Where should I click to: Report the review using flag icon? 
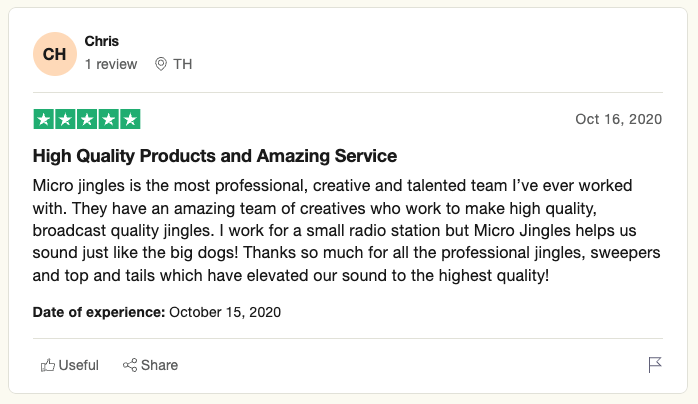[x=655, y=365]
